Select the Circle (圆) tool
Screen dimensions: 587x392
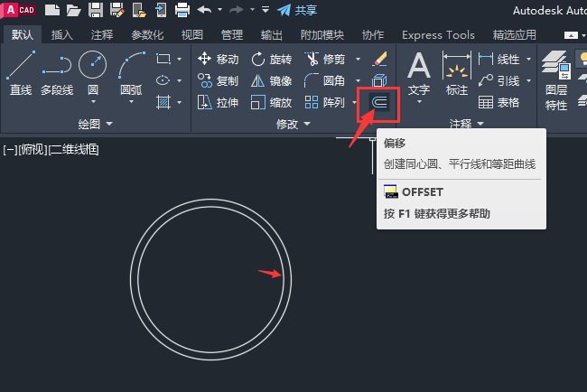click(x=92, y=72)
